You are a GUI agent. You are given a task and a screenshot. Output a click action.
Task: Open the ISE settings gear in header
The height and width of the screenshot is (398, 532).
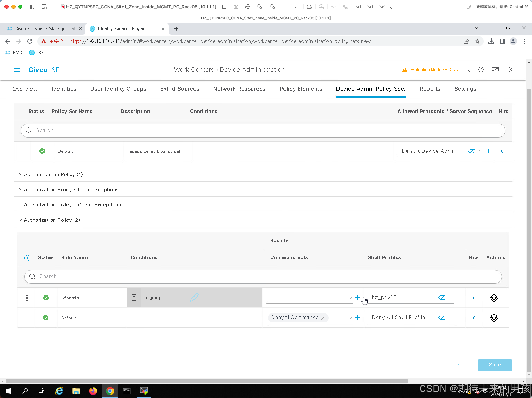coord(510,70)
